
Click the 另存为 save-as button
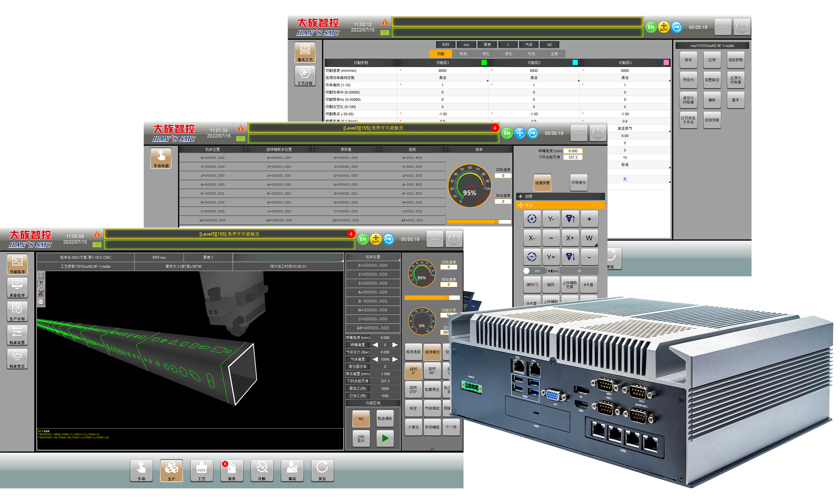(688, 80)
